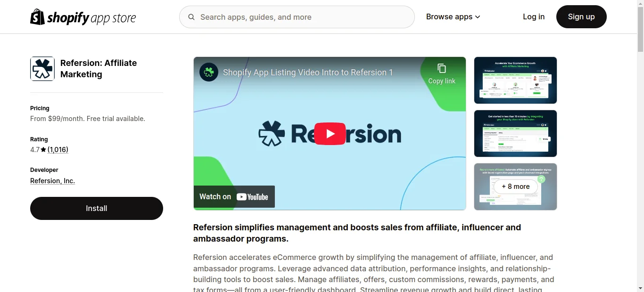The width and height of the screenshot is (644, 292).
Task: Click the Watch on YouTube logo
Action: [x=252, y=197]
